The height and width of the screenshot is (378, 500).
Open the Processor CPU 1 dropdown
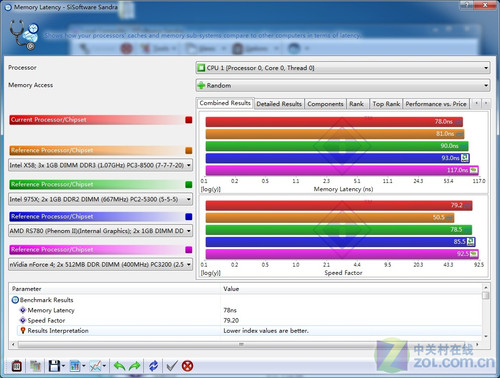click(x=343, y=68)
